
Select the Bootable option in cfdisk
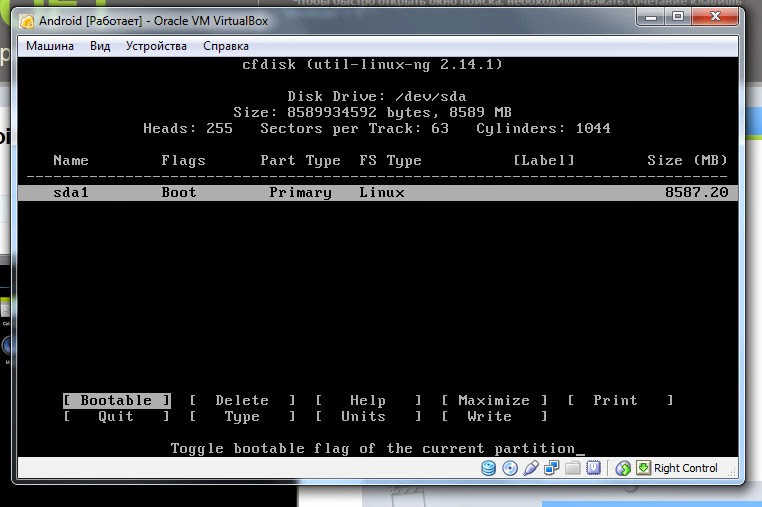point(117,401)
